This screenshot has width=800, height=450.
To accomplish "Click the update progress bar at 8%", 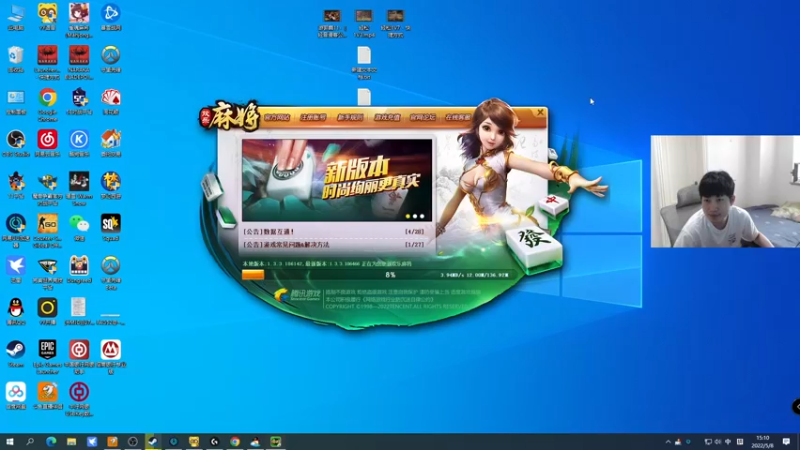I will (x=379, y=274).
